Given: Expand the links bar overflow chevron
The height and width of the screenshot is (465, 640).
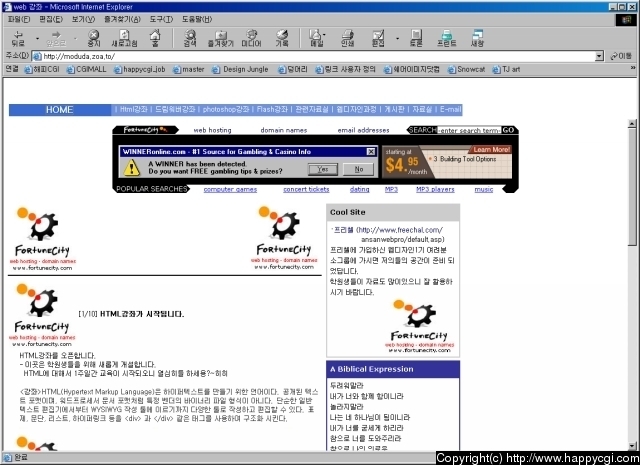Looking at the screenshot, I should (633, 67).
